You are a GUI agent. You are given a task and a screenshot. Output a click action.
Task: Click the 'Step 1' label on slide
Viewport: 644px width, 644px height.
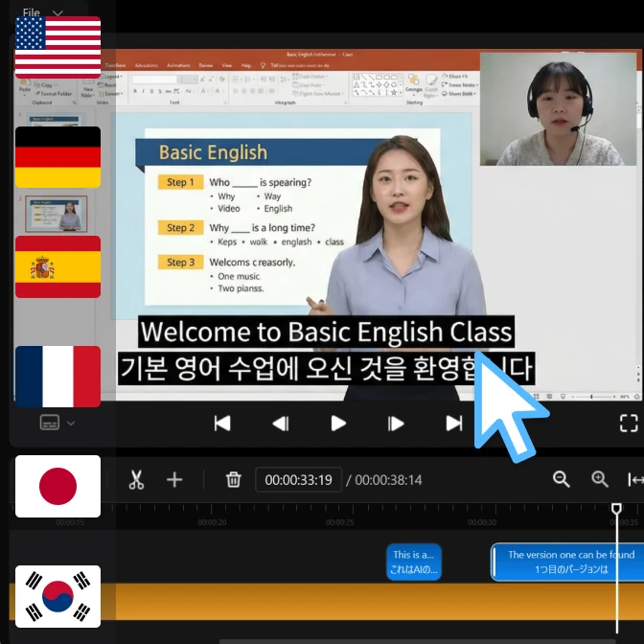pos(180,182)
